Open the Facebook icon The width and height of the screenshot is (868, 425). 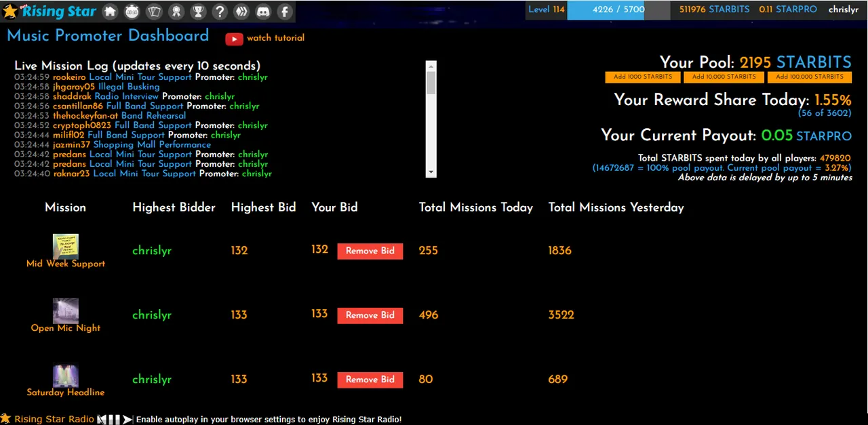point(285,12)
